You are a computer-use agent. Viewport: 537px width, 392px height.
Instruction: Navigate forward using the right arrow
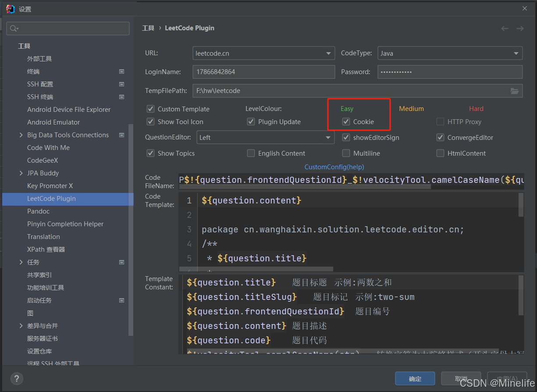[x=520, y=28]
